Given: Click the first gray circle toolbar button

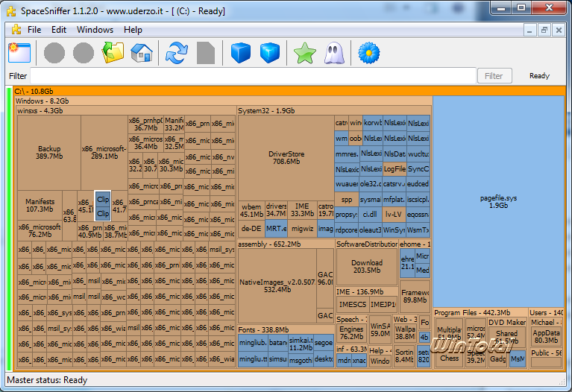Looking at the screenshot, I should [54, 53].
